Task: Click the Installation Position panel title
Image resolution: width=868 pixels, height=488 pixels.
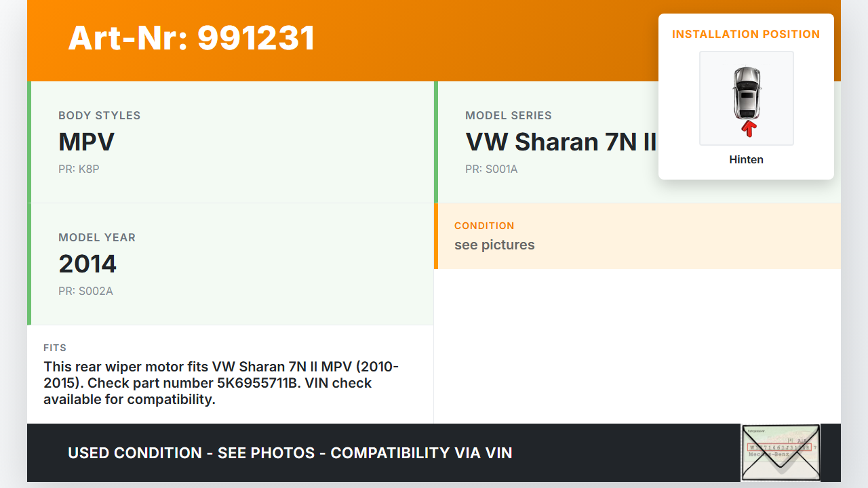Action: click(746, 34)
